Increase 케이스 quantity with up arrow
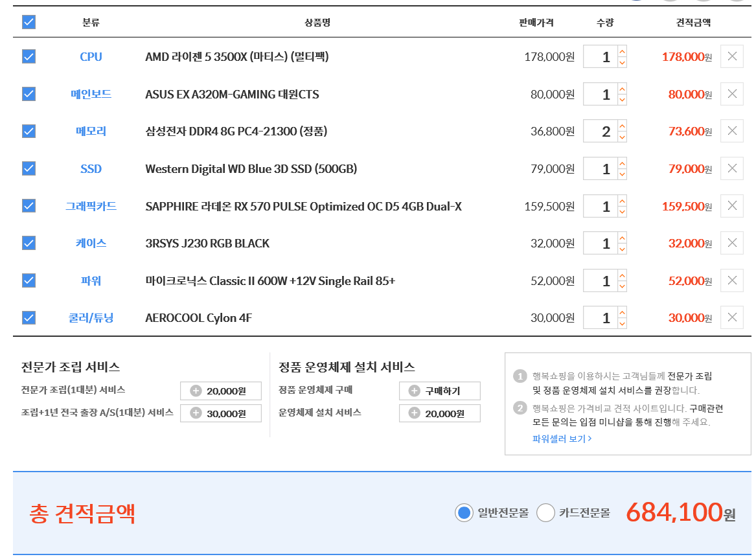756x559 pixels. point(622,238)
